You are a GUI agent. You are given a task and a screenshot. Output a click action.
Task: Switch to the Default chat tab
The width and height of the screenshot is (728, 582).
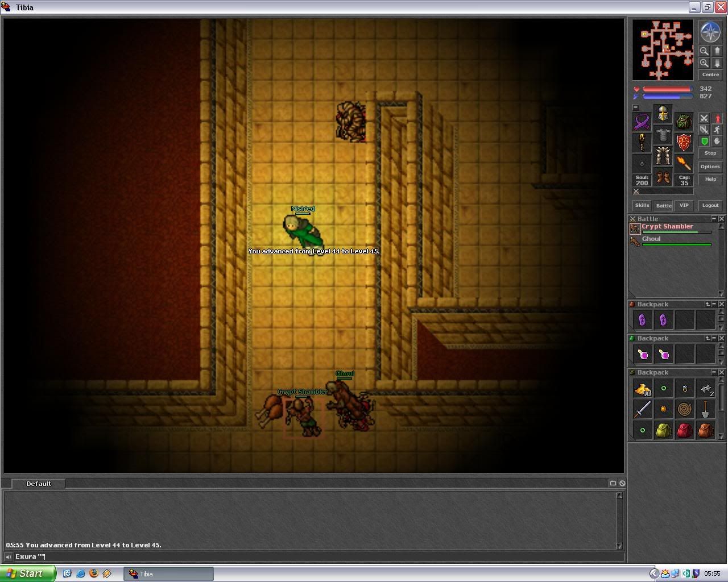click(38, 484)
